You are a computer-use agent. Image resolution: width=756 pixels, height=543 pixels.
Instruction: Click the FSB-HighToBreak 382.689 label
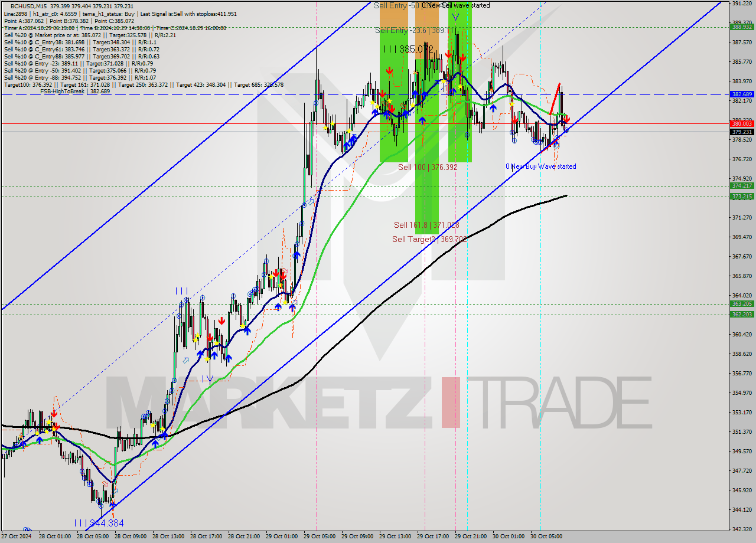click(75, 91)
